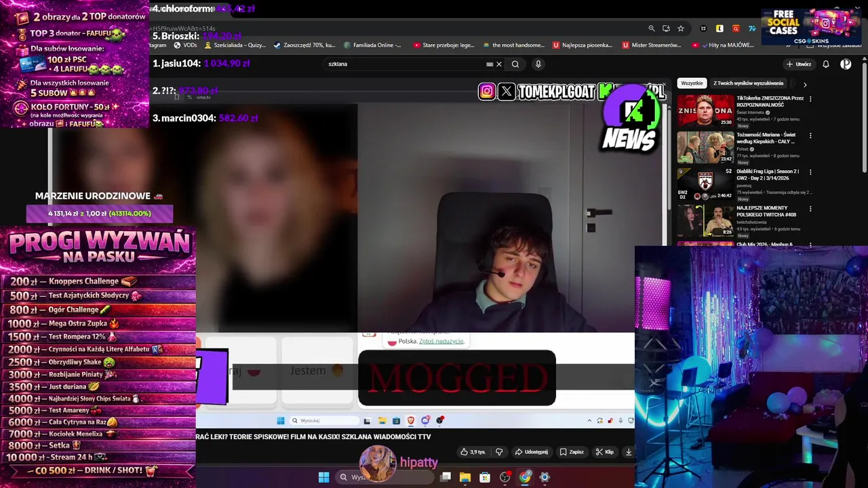Select Z Twoich wyników wyszukiwania chip
This screenshot has width=868, height=488.
(748, 83)
